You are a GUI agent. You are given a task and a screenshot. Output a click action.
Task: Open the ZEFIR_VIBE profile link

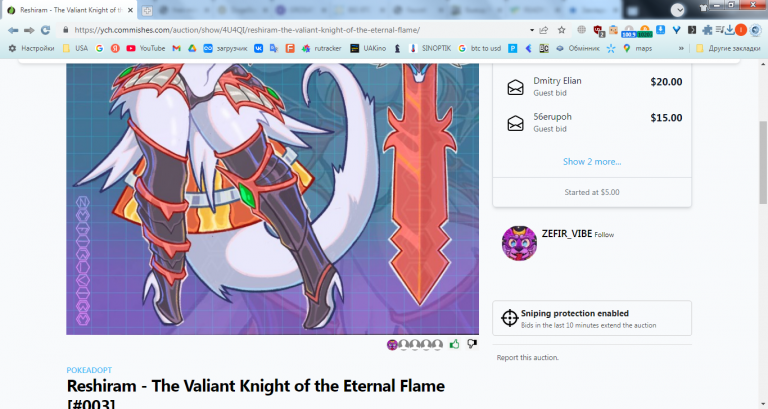point(567,234)
